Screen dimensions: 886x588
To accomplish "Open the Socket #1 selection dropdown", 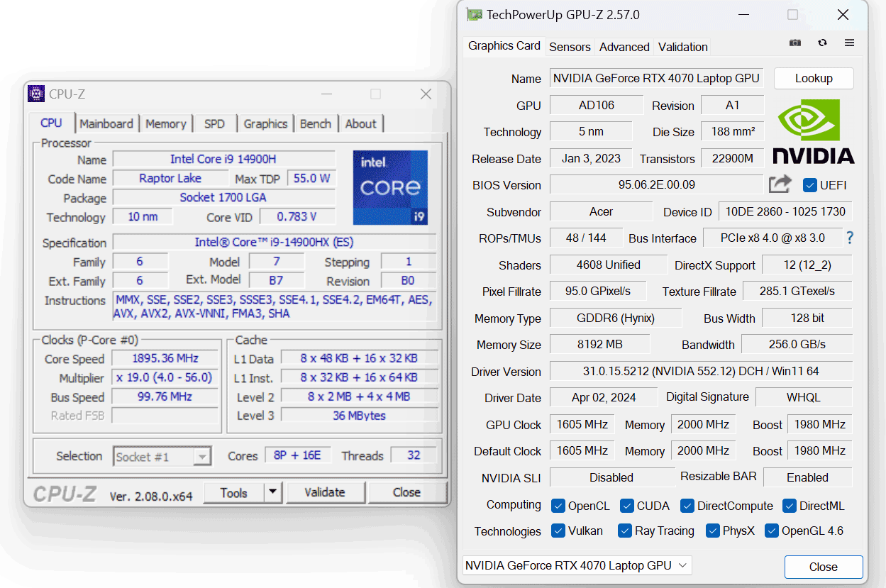I will tap(162, 457).
